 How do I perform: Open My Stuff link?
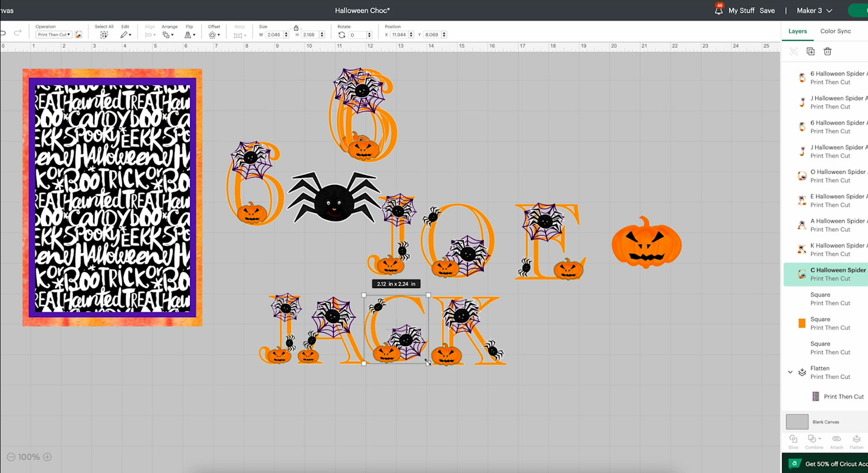point(741,10)
